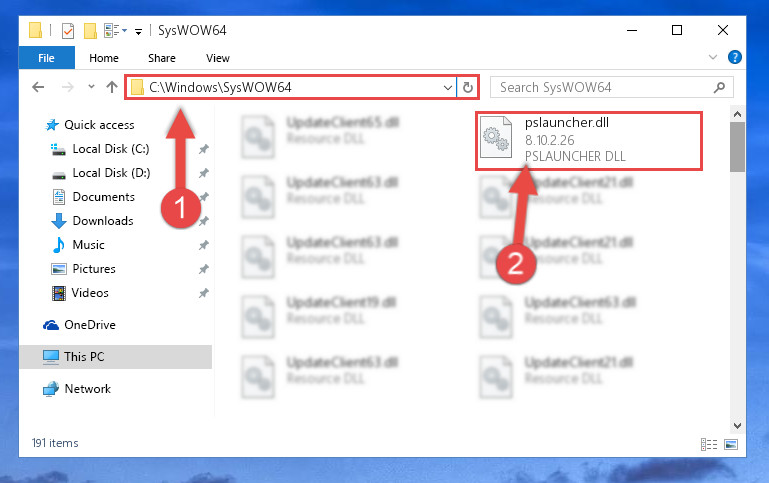The image size is (769, 483).
Task: Expand the ribbon chevron
Action: (713, 57)
